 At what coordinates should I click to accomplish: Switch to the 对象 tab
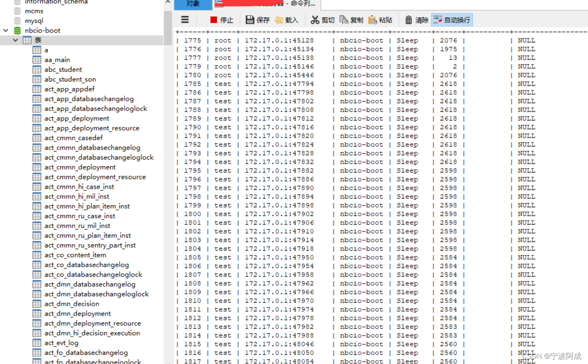click(193, 4)
